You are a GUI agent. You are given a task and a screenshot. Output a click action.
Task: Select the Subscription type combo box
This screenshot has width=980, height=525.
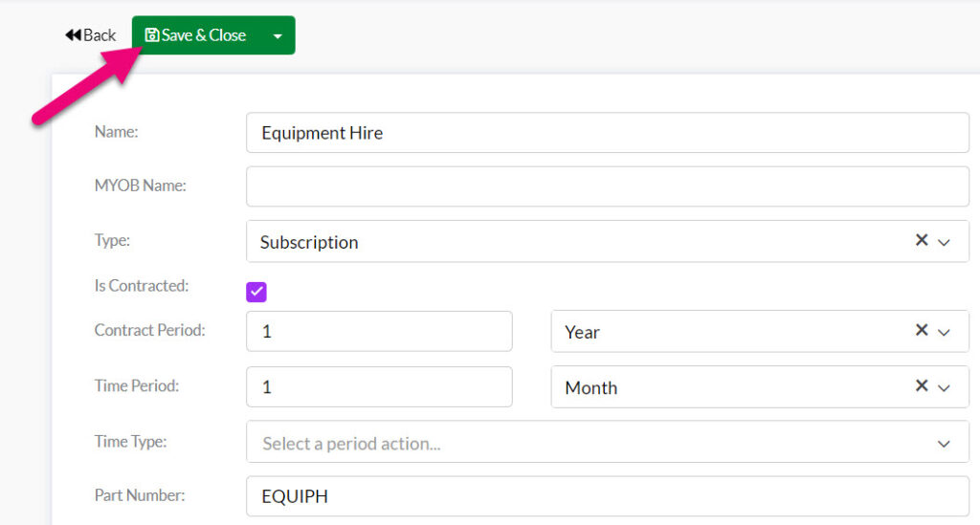[x=608, y=241]
